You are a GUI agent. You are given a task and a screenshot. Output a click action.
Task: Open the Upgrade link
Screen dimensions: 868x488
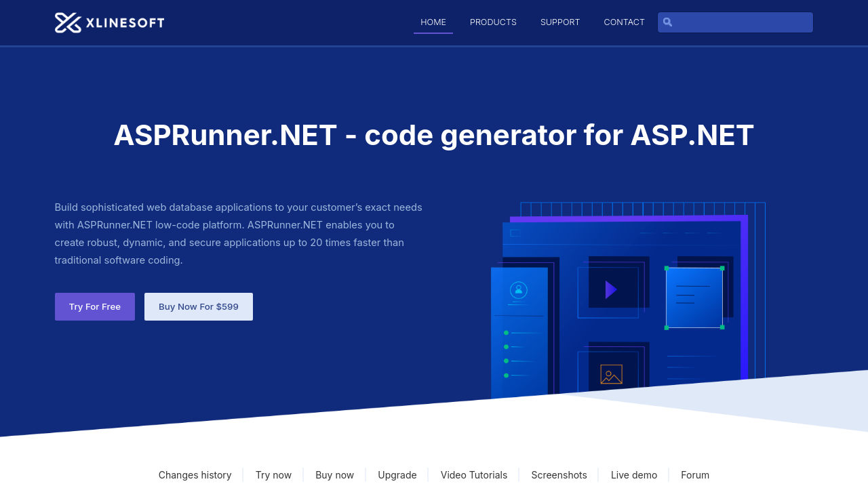[397, 475]
